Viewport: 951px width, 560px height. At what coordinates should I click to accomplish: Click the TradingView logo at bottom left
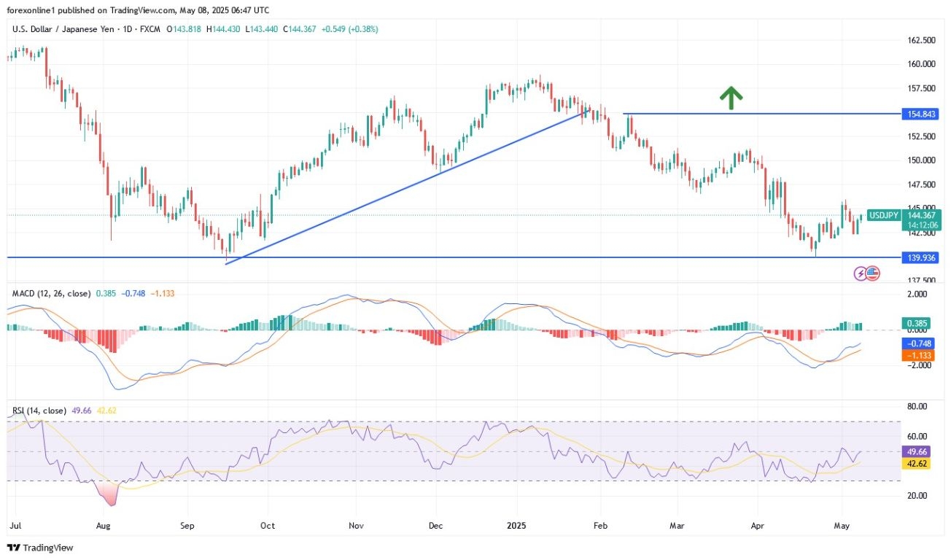(x=41, y=548)
